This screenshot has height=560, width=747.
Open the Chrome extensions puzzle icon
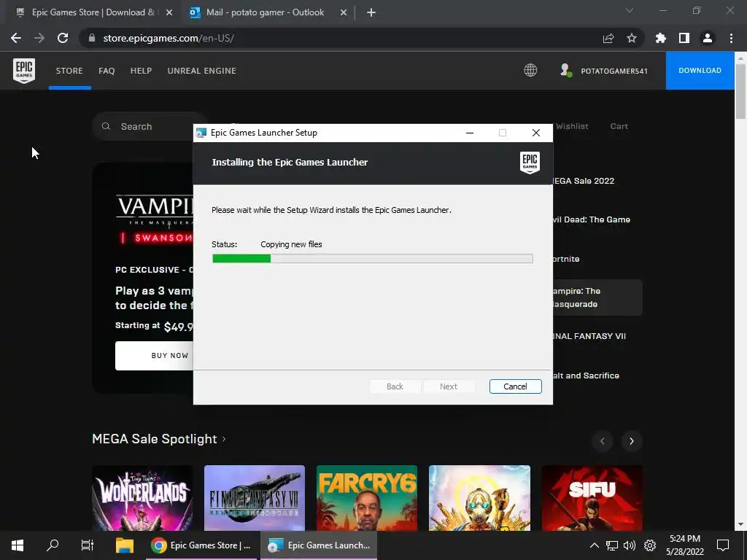point(661,38)
